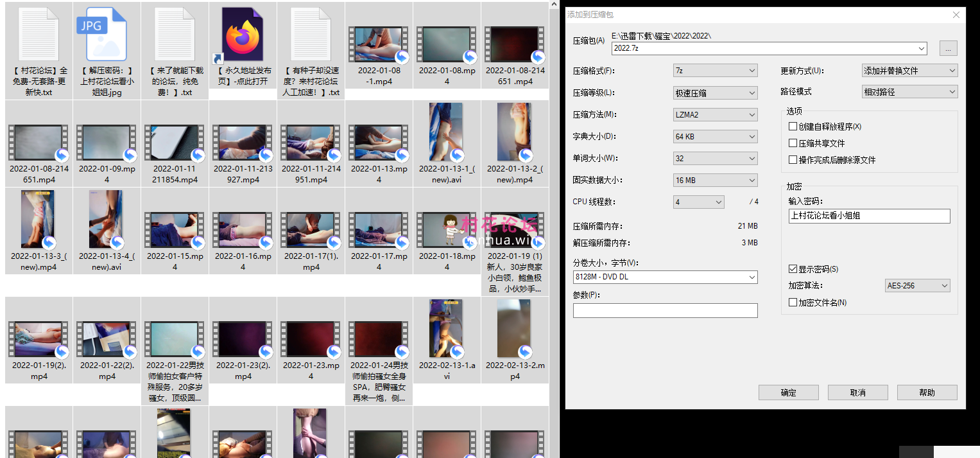Toggle 操作完成后删除源文件 checkbox
This screenshot has width=980, height=458.
pyautogui.click(x=793, y=160)
